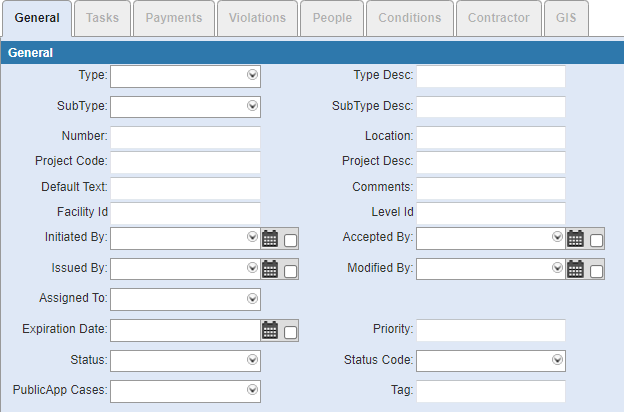Image resolution: width=624 pixels, height=412 pixels.
Task: Switch to the Payments tab
Action: coord(174,18)
